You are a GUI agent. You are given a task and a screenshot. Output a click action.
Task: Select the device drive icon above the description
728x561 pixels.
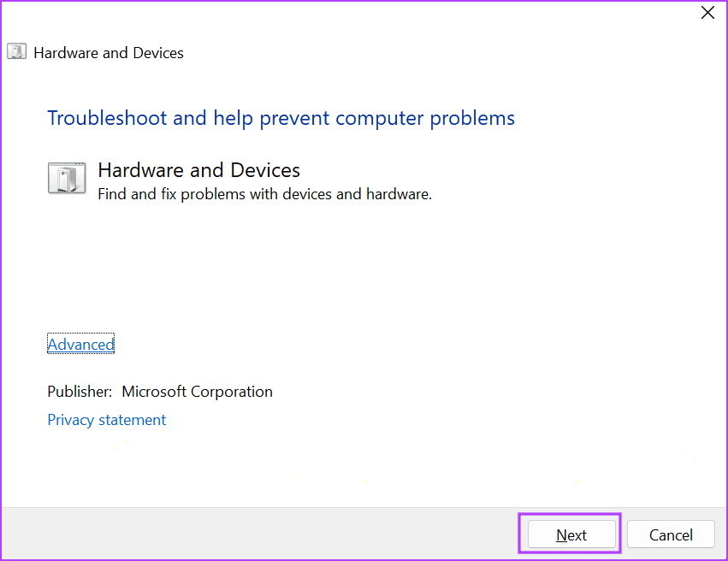(x=67, y=178)
